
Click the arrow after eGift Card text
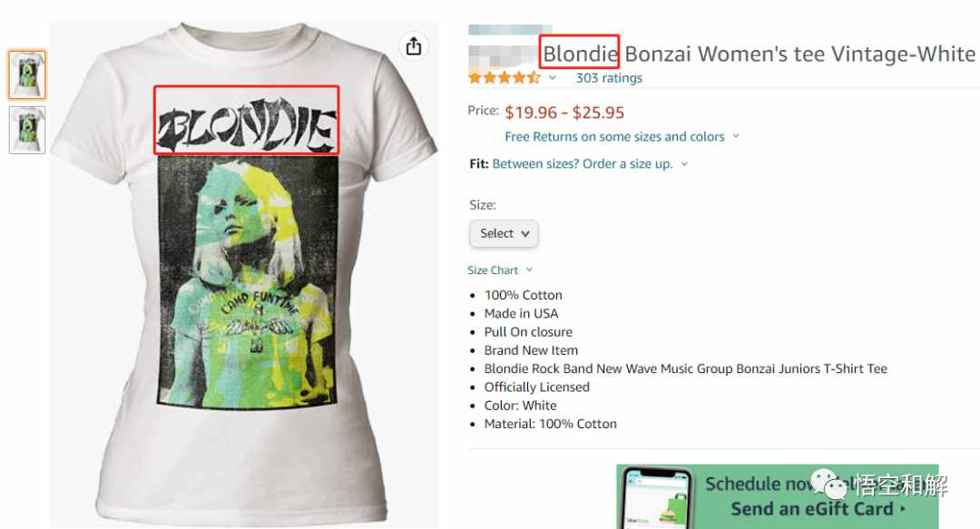tap(903, 509)
